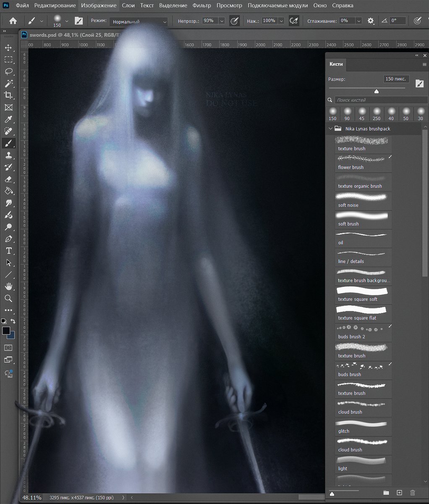Toggle the Brush Settings panel button in options bar
The height and width of the screenshot is (504, 429).
point(78,21)
